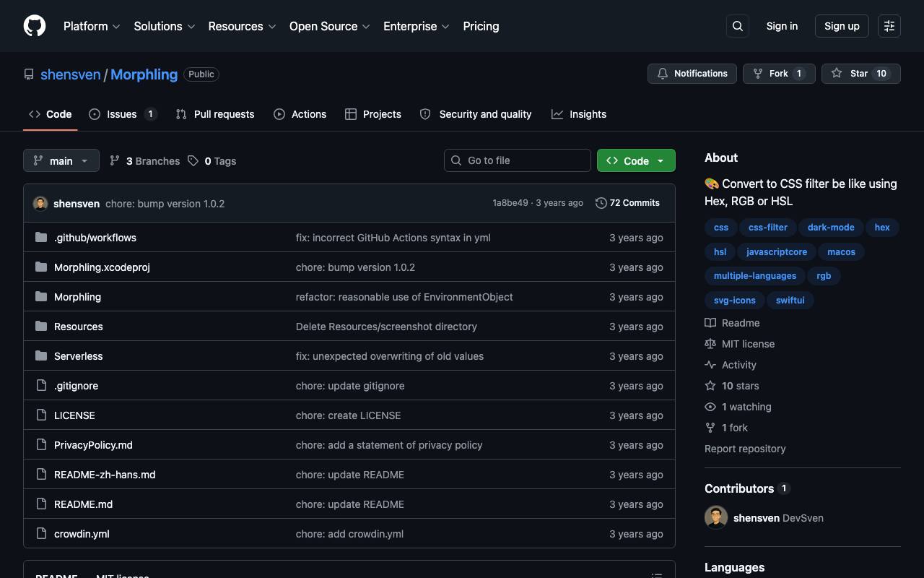Click the book icon beside Readme
Screen dimensions: 924x578
coord(710,323)
